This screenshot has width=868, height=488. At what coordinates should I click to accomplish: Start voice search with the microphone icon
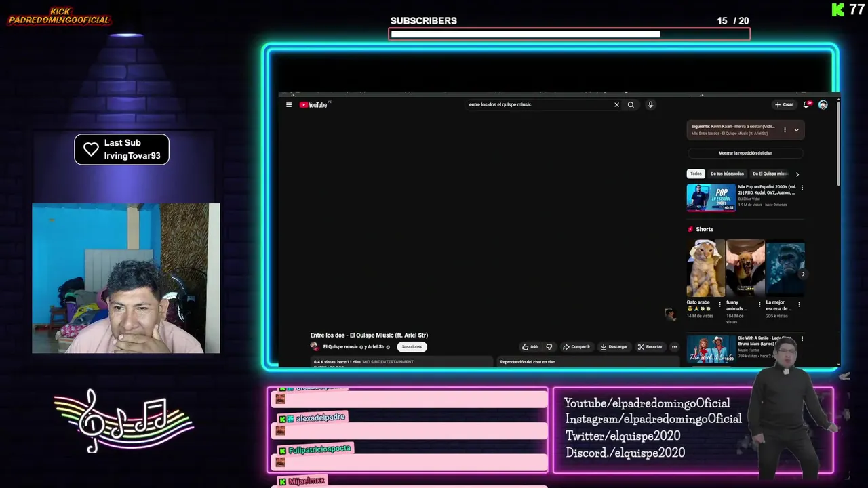(650, 104)
